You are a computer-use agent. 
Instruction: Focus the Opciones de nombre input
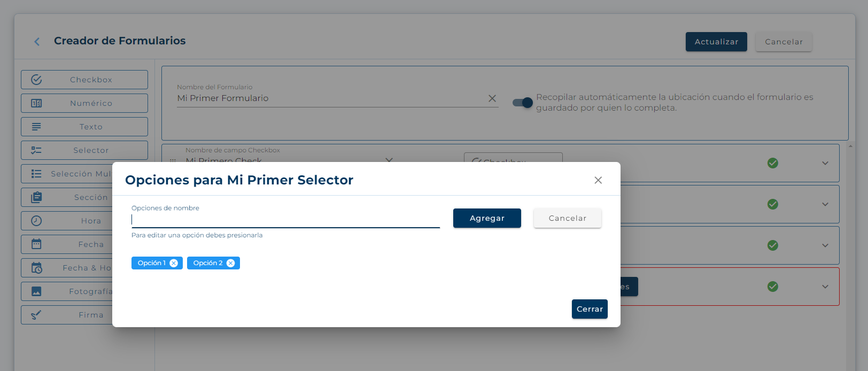pyautogui.click(x=285, y=220)
